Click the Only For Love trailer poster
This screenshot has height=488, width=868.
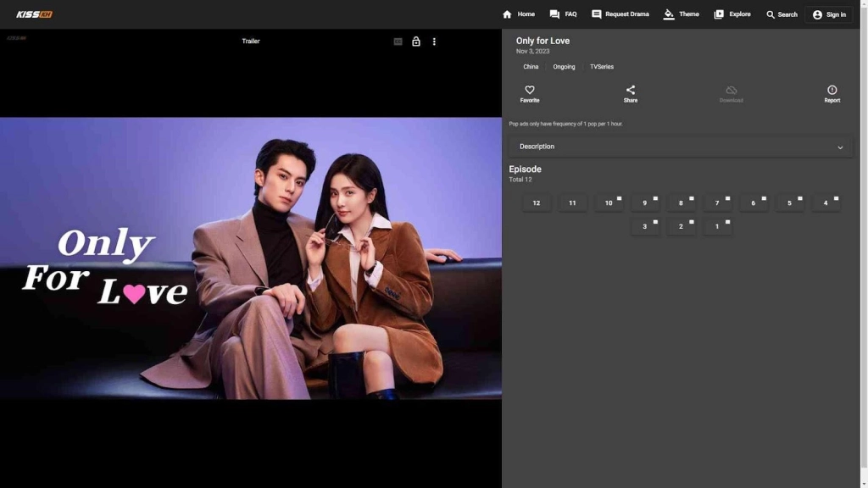[x=251, y=258]
